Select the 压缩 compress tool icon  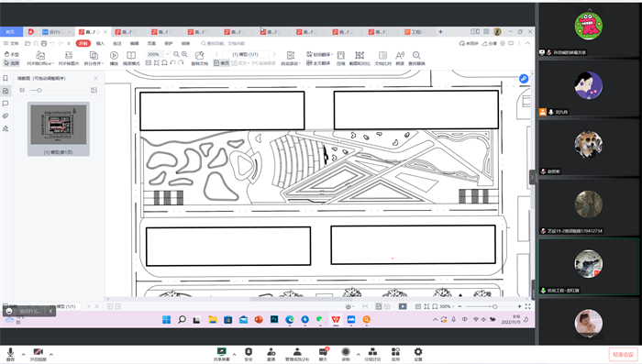(340, 58)
